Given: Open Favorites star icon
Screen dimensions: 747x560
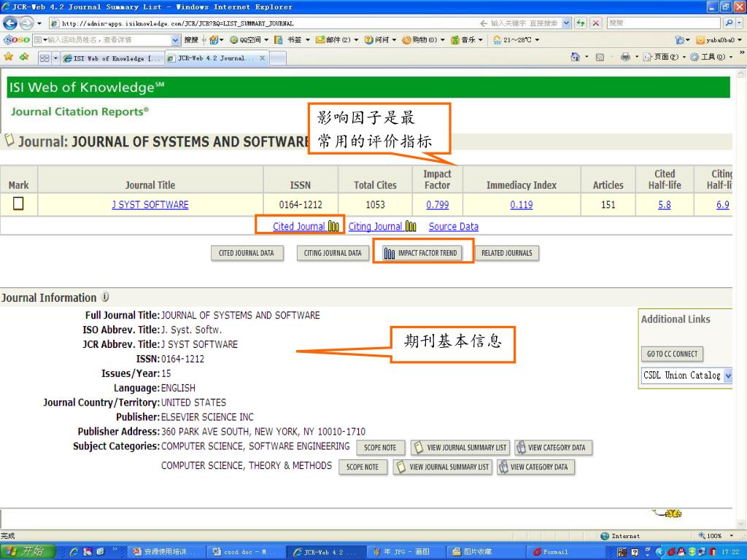Looking at the screenshot, I should click(x=9, y=57).
